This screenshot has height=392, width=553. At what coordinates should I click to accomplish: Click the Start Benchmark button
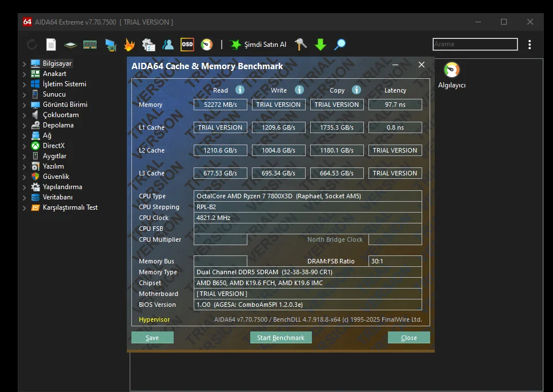281,338
